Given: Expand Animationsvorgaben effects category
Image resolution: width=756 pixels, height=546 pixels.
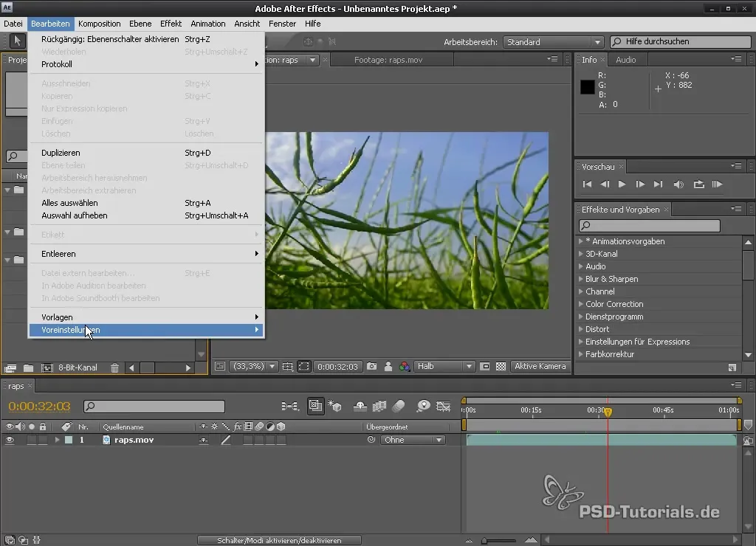Looking at the screenshot, I should (x=581, y=241).
